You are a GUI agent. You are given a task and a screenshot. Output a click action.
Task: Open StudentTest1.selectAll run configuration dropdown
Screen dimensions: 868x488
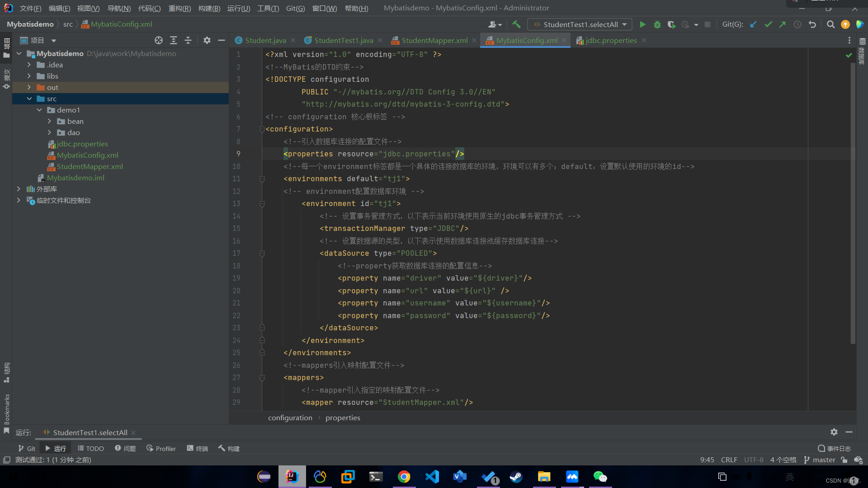580,24
